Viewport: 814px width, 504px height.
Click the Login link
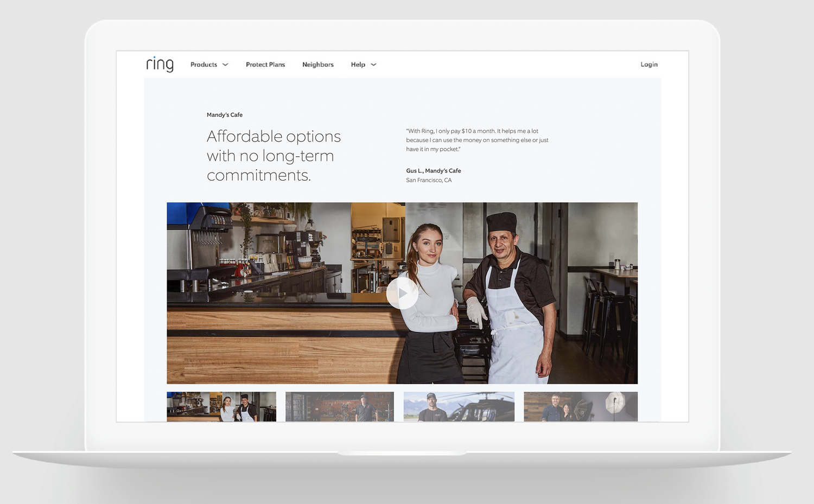point(649,65)
